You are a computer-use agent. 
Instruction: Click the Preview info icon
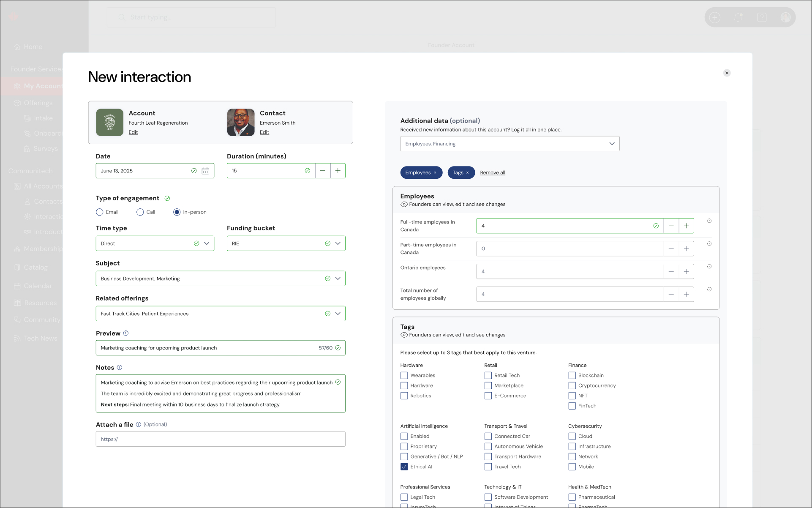[x=126, y=333]
